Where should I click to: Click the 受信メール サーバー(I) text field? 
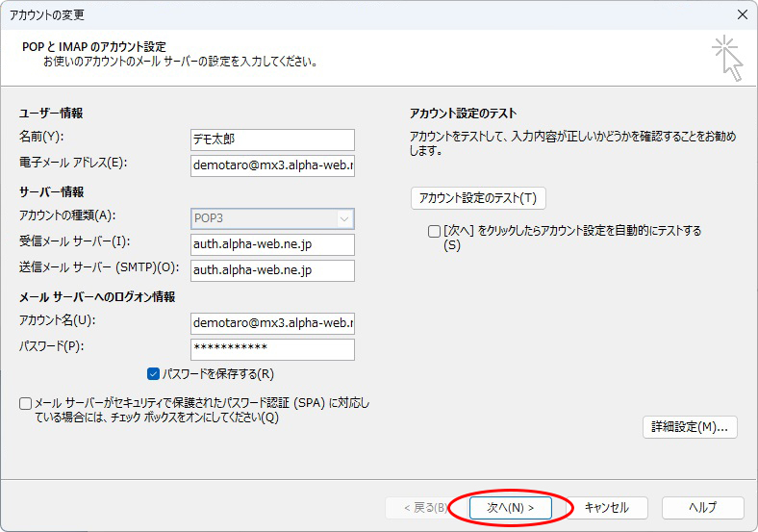click(272, 244)
